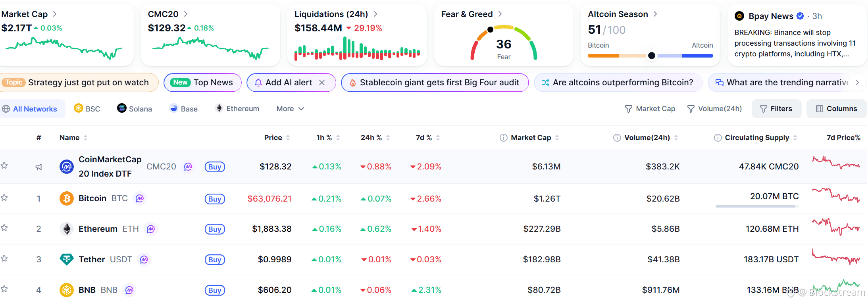Viewport: 868px width, 302px height.
Task: Dismiss the Add AI alert chip
Action: 322,83
